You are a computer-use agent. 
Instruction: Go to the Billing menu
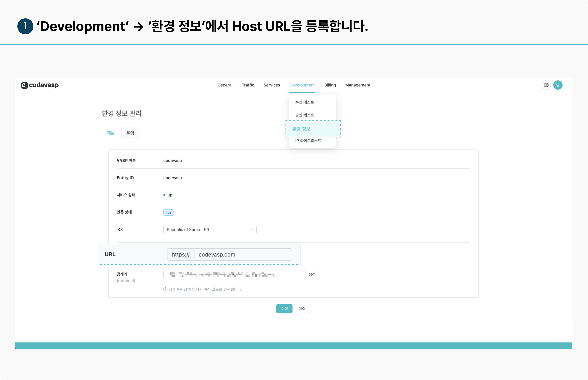(x=330, y=85)
